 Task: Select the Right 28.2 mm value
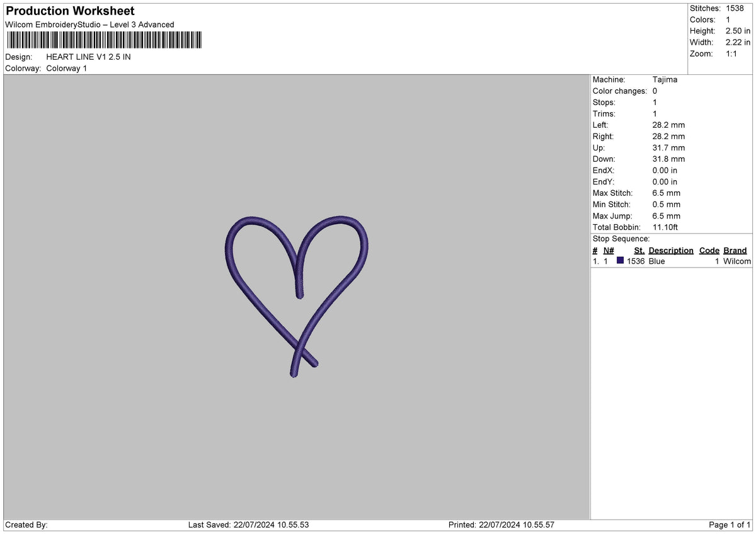click(x=668, y=136)
